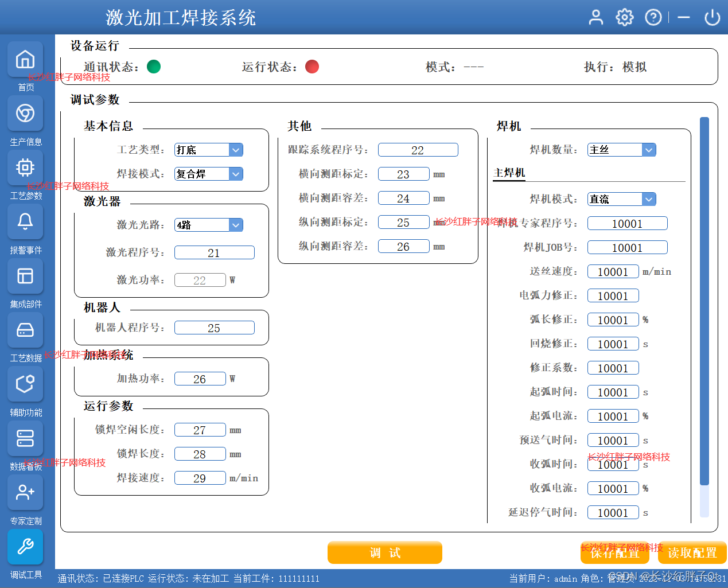Click the 延迟停气时间 input field
The width and height of the screenshot is (728, 588).
tap(613, 512)
